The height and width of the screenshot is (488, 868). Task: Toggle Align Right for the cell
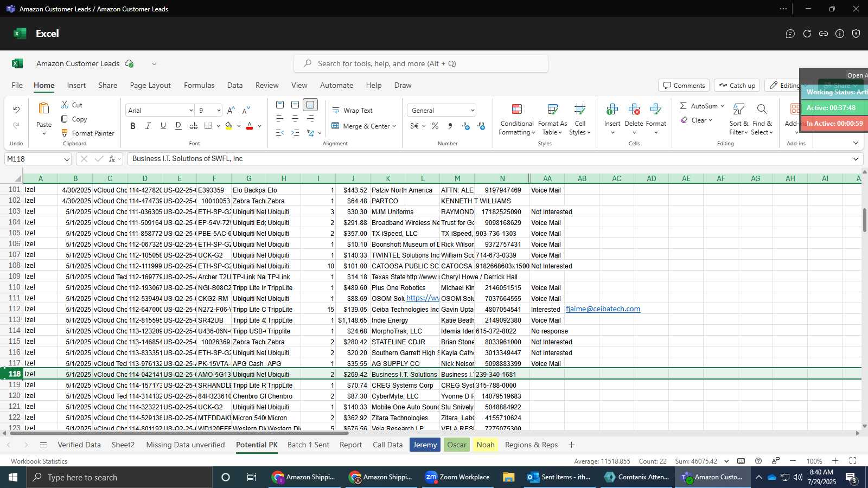coord(310,119)
